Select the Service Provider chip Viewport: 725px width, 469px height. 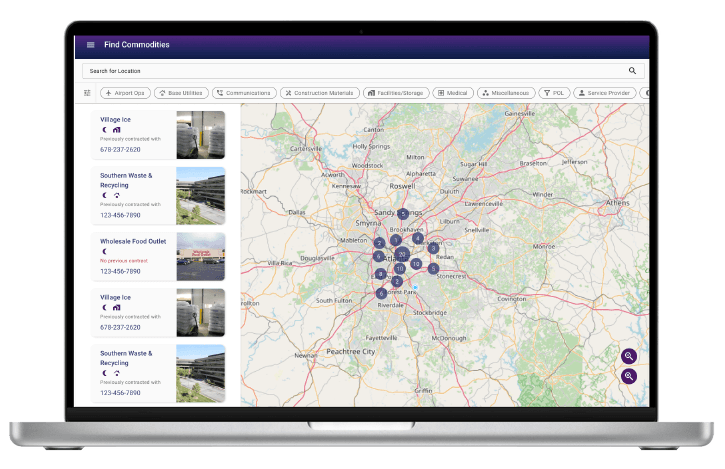[604, 93]
